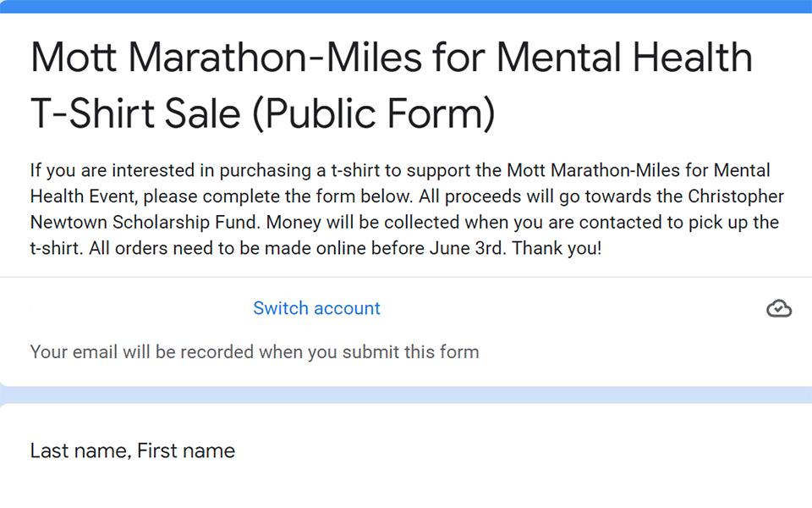The width and height of the screenshot is (812, 508).
Task: Click the "Last name, First name" question label
Action: click(x=133, y=451)
